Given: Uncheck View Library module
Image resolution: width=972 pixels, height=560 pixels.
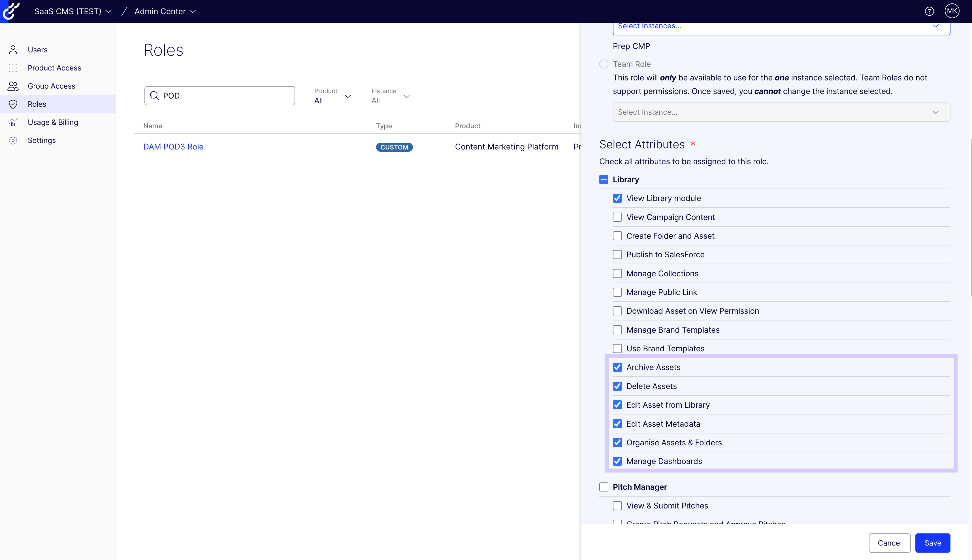Looking at the screenshot, I should coord(617,198).
